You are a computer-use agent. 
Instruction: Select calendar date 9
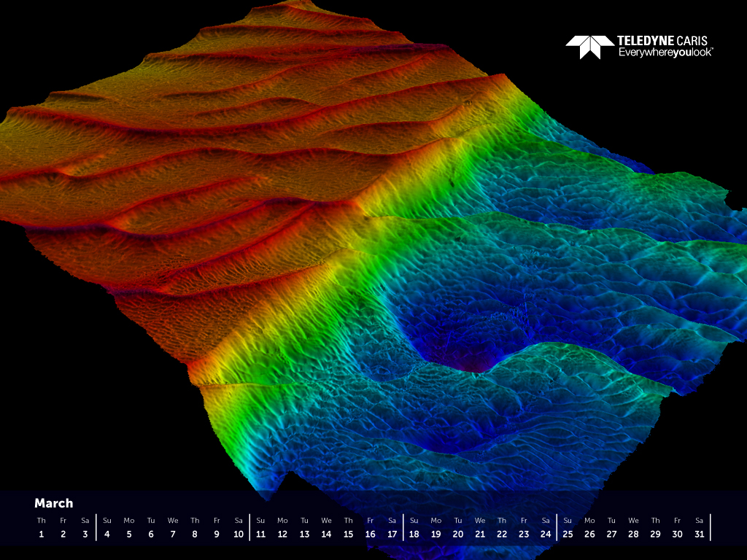tap(217, 534)
